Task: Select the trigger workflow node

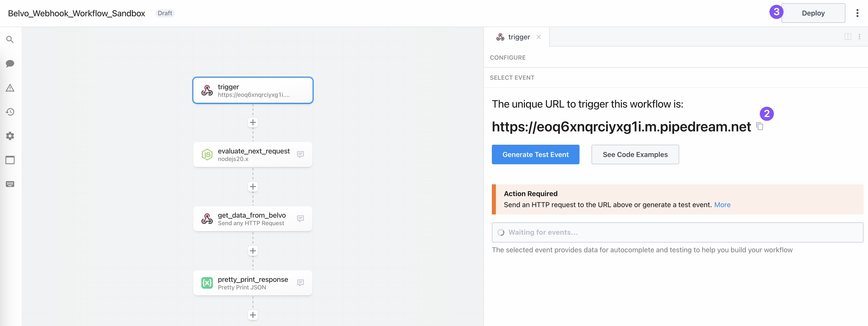Action: [253, 91]
